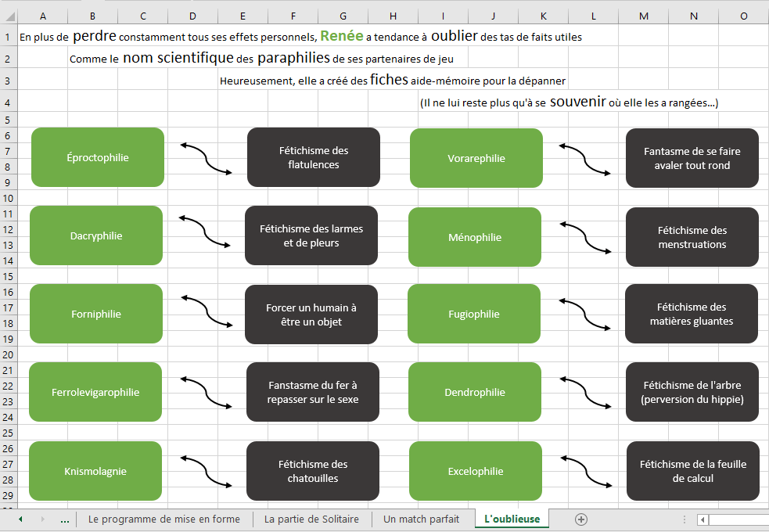The image size is (769, 532).
Task: Click the dark Fétichisme de la feuille de calcul box
Action: (692, 471)
